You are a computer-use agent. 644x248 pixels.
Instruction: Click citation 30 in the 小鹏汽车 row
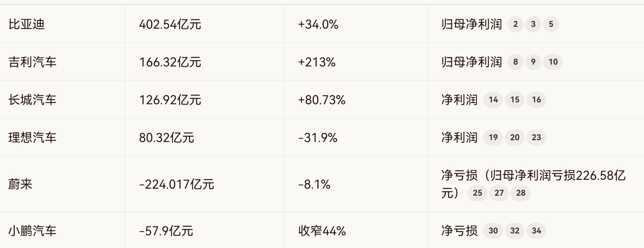click(493, 231)
